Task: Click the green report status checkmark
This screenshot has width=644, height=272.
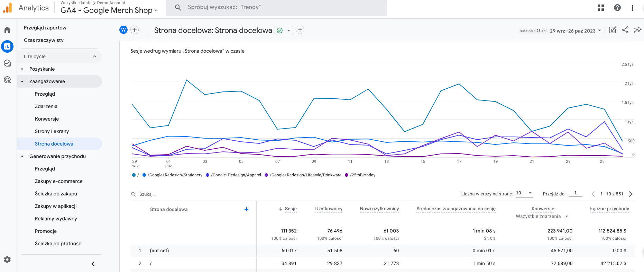Action: [x=280, y=30]
